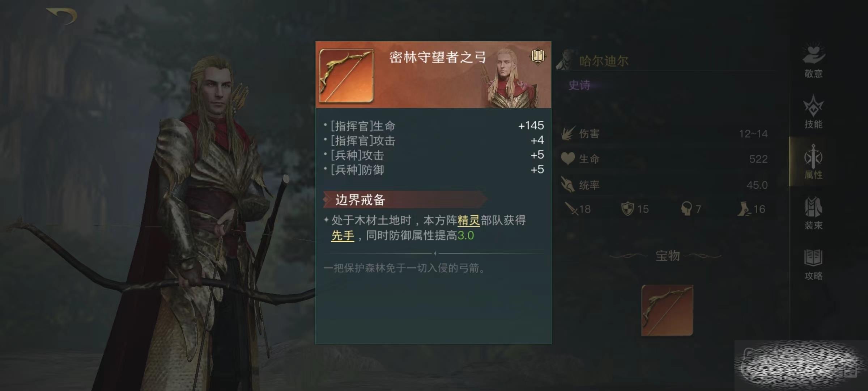Click the 生命 heart icon

568,159
